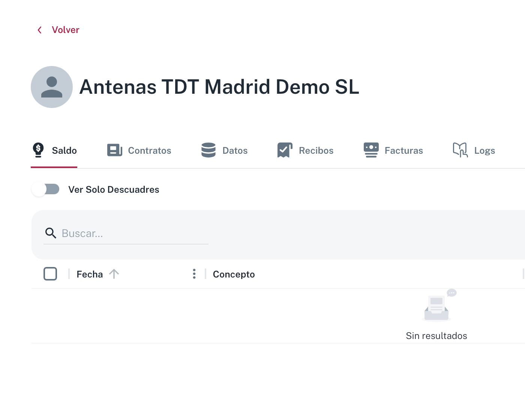Click the magnifying glass search icon
Viewport: 525px width, 420px height.
[51, 233]
